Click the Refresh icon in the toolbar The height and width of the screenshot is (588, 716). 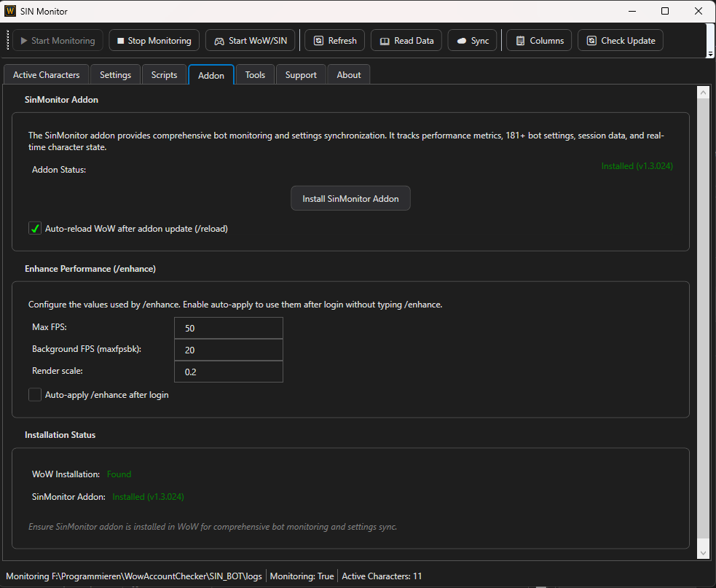[317, 40]
